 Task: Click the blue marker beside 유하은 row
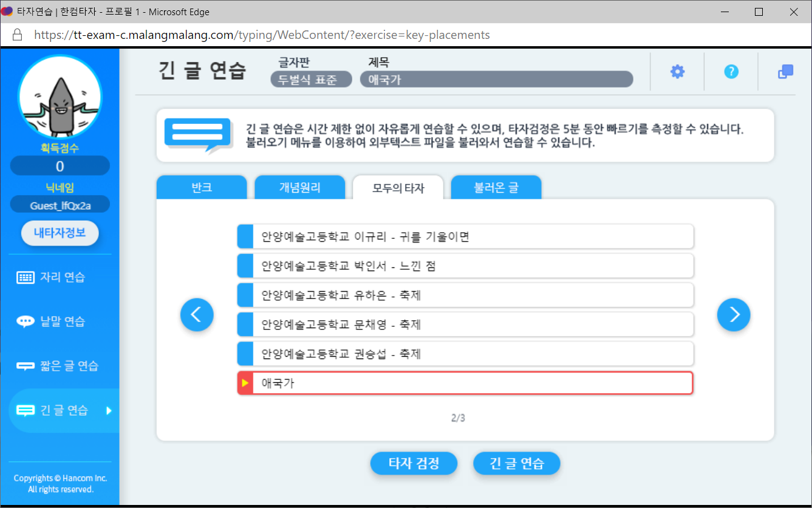(x=245, y=295)
